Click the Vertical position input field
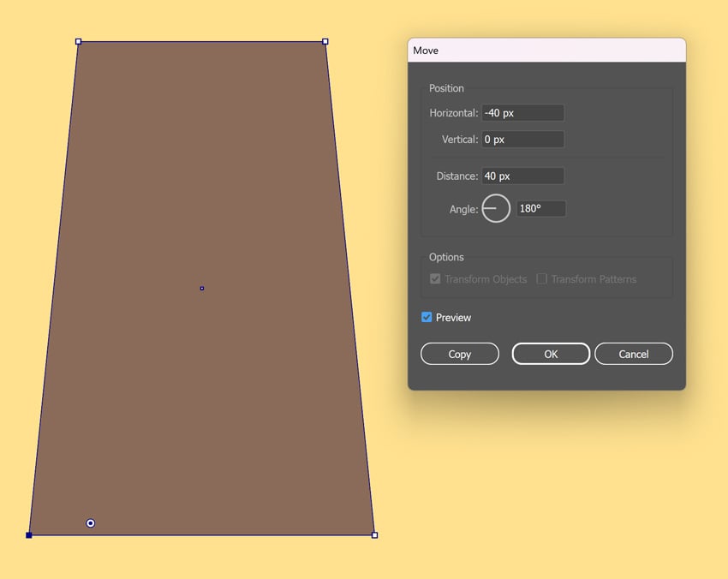Viewport: 728px width, 579px height. pos(522,140)
